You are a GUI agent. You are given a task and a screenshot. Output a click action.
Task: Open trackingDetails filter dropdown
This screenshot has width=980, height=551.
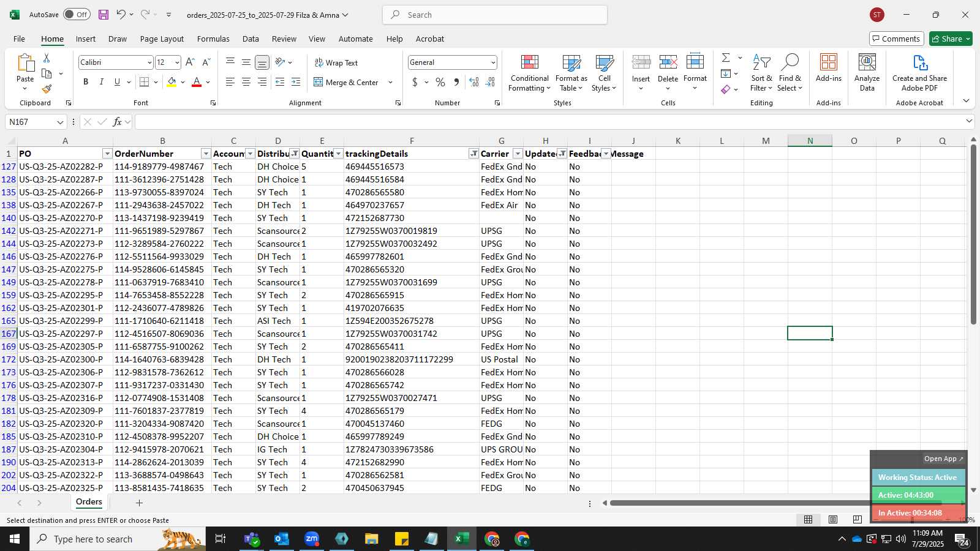[473, 154]
